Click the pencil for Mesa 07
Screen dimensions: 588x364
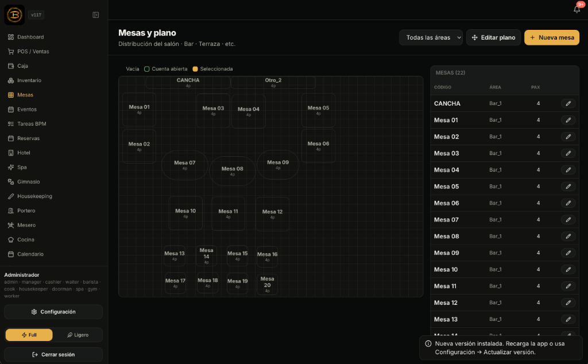pyautogui.click(x=568, y=220)
